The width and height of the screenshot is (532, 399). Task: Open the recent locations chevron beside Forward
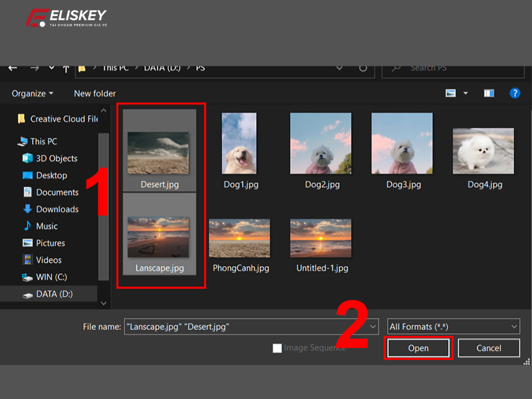(x=51, y=67)
